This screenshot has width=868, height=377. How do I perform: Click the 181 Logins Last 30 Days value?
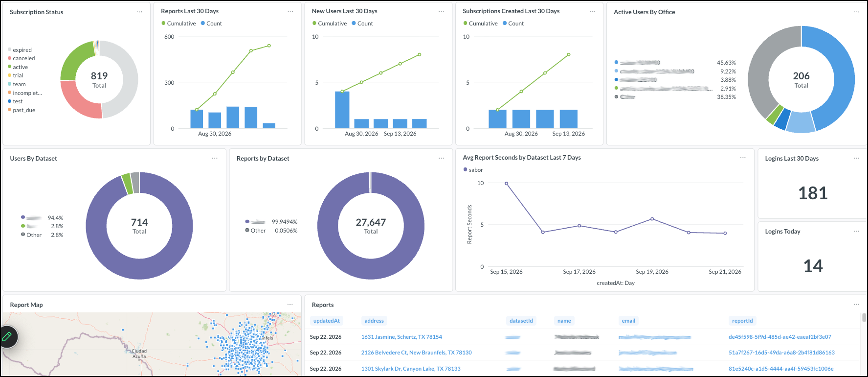coord(813,193)
